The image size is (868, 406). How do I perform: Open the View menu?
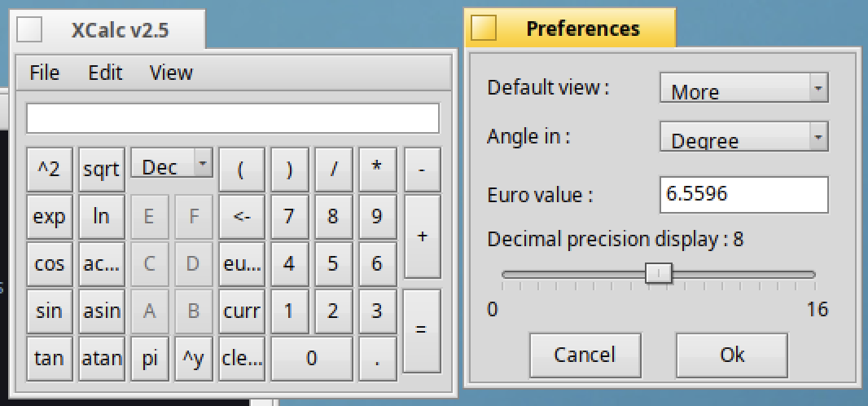tap(171, 73)
